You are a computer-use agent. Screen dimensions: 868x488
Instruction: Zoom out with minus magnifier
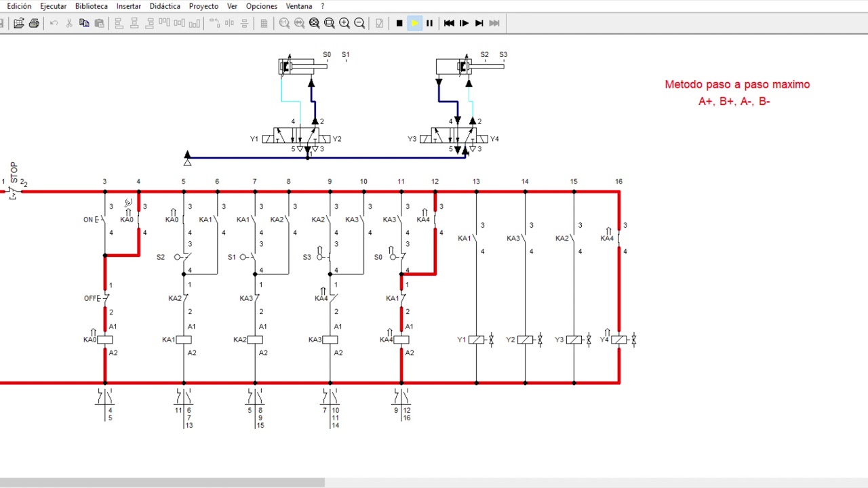tap(359, 23)
